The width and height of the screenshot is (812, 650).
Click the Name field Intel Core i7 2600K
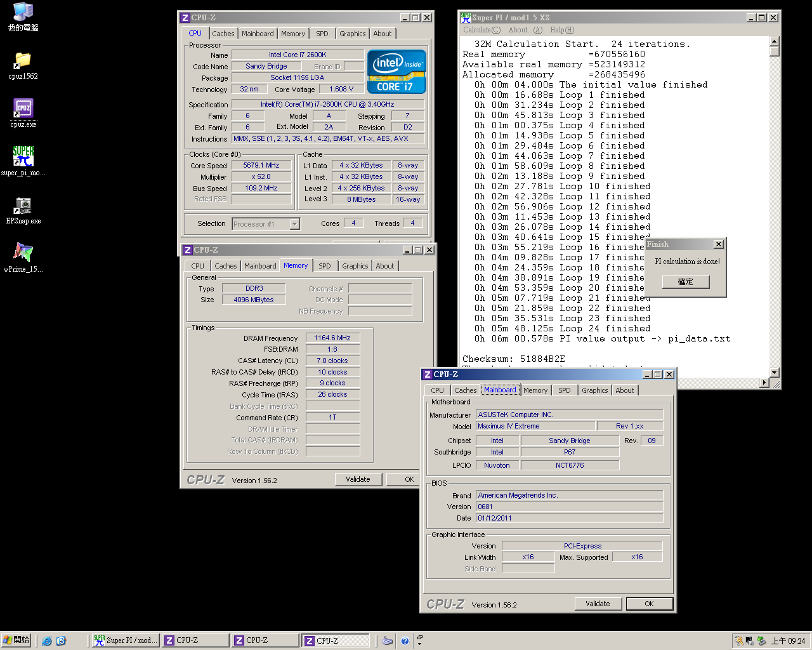[x=298, y=55]
